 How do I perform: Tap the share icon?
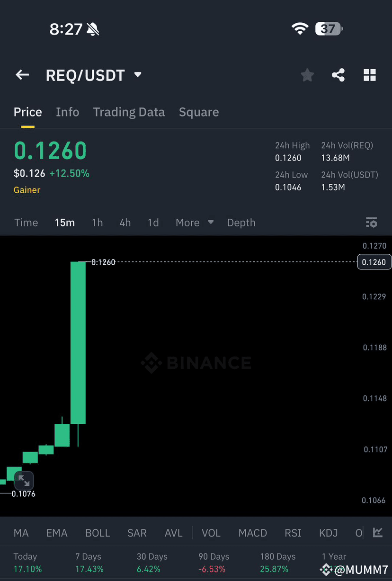coord(338,75)
